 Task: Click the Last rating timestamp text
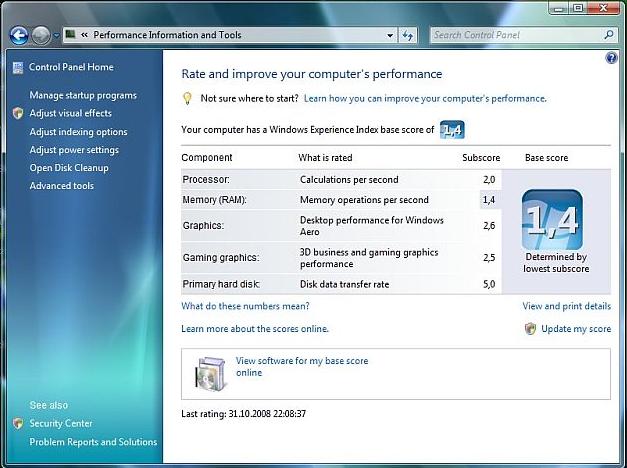point(244,414)
